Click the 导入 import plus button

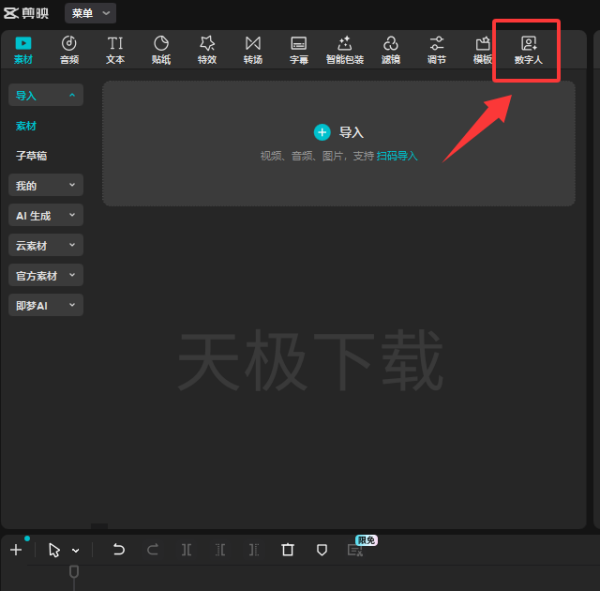point(322,132)
